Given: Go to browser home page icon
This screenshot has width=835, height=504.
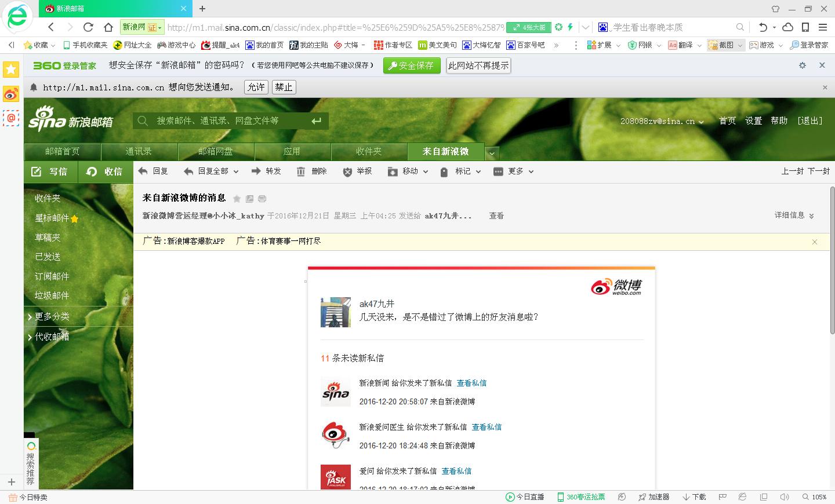Looking at the screenshot, I should 108,27.
